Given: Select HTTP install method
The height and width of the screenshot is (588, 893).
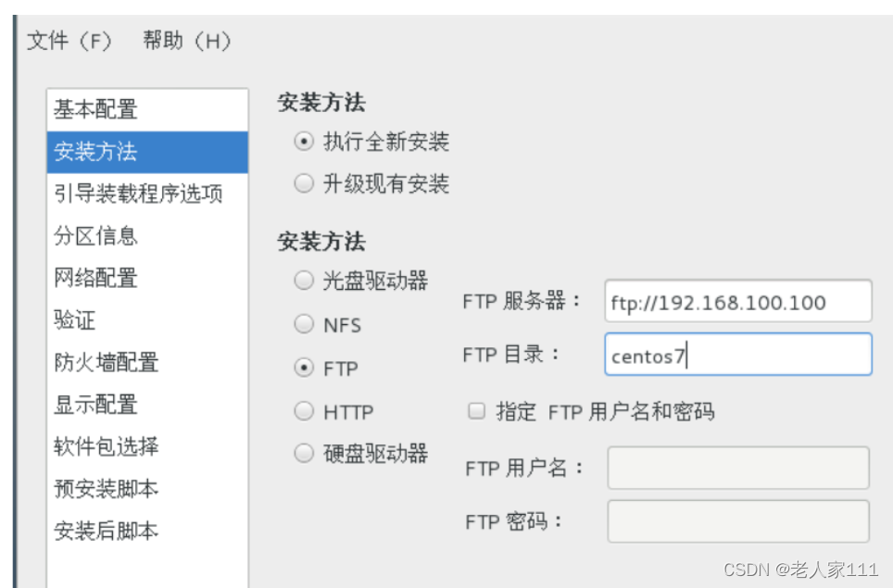Looking at the screenshot, I should click(x=303, y=411).
